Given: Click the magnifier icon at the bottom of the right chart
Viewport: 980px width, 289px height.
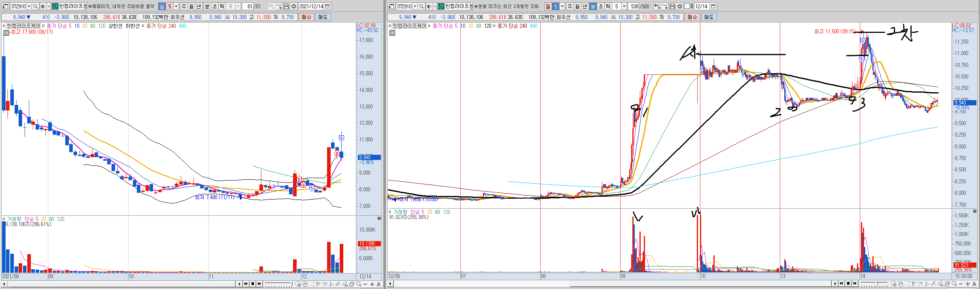Looking at the screenshot, I should point(954,283).
